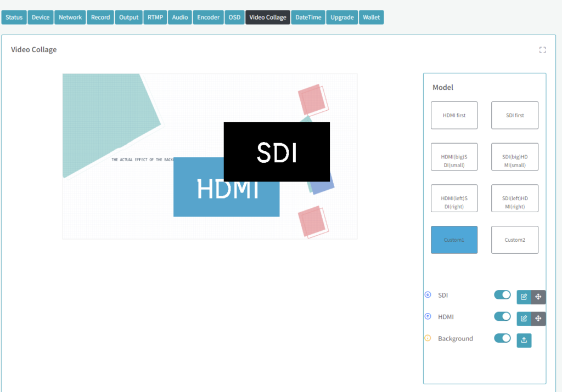Click the move icon for SDI layer
This screenshot has height=392, width=562.
(538, 297)
